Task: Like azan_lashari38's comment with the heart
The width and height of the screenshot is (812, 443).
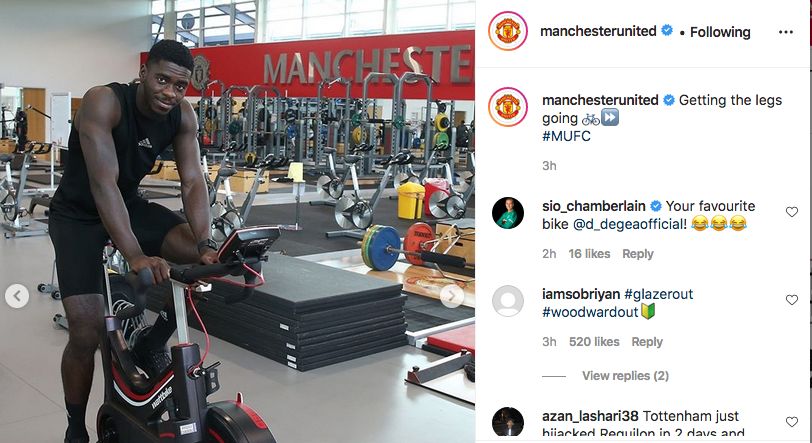Action: (x=792, y=422)
